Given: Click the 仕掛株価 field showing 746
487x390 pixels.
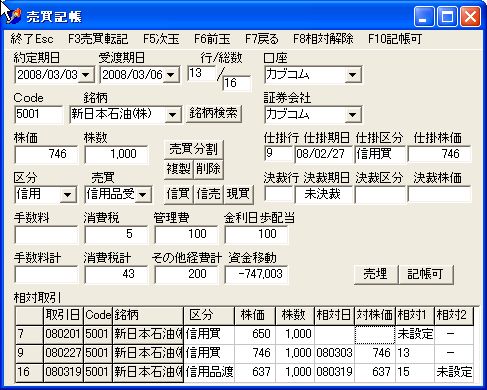Looking at the screenshot, I should 439,154.
